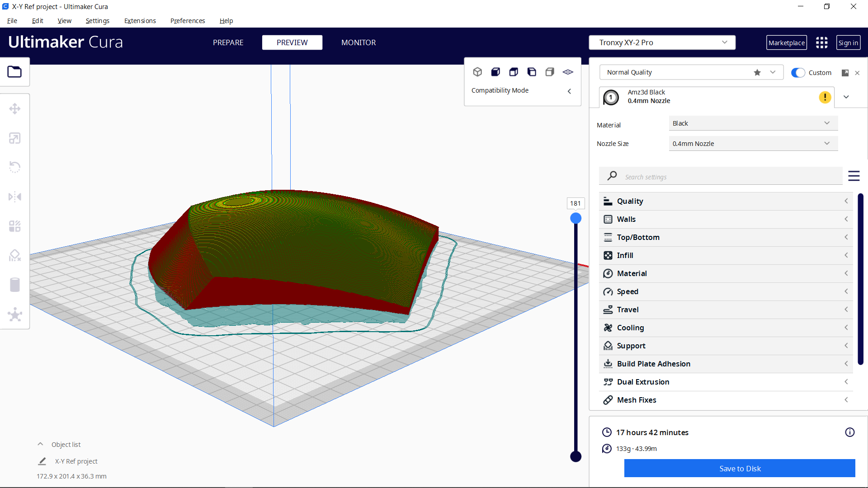Screen dimensions: 868x488
Task: Switch to right side view icon
Action: [550, 72]
